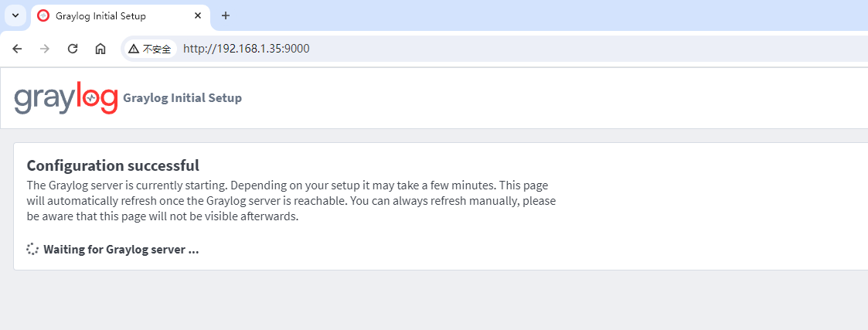This screenshot has height=330, width=868.
Task: Click the Configuration successful heading
Action: [113, 165]
